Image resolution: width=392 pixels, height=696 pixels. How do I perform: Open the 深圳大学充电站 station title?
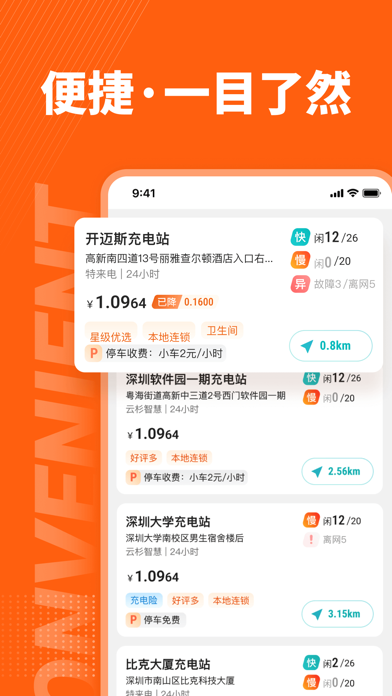[x=168, y=522]
